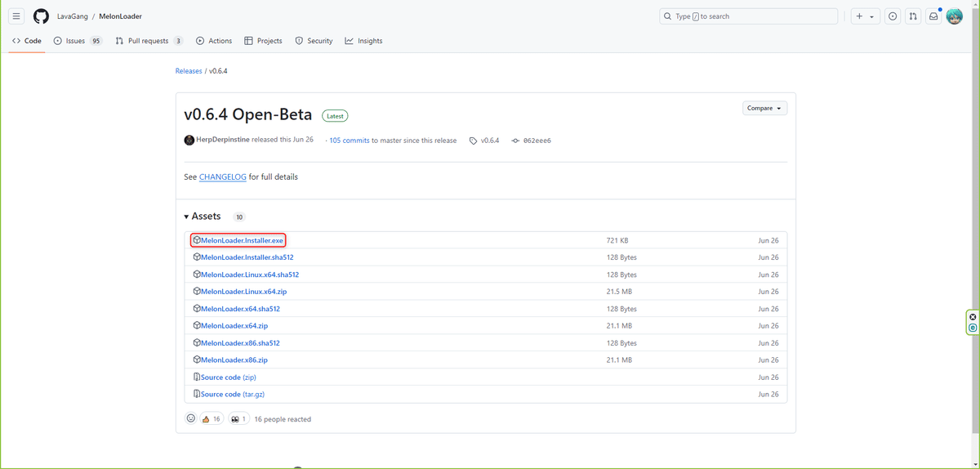The height and width of the screenshot is (469, 980).
Task: Open the add reaction smiley button
Action: click(x=191, y=418)
